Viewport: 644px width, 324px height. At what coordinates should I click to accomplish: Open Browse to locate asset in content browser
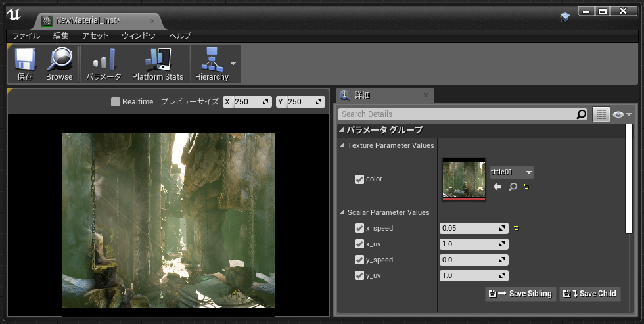pos(59,64)
